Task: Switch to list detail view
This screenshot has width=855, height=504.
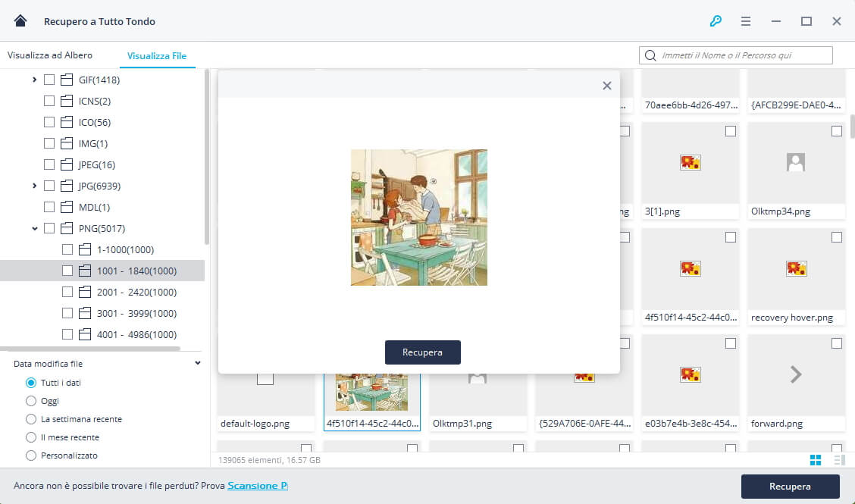Action: point(839,460)
